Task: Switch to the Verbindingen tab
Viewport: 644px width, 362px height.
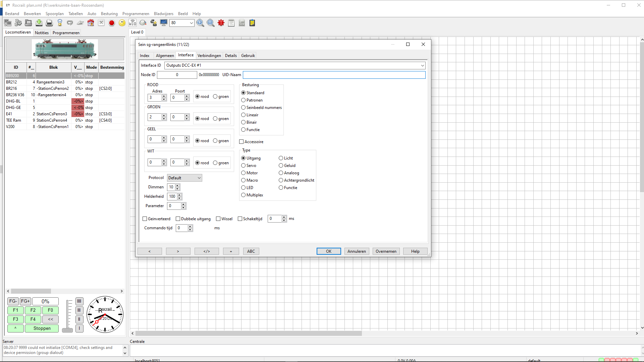Action: pyautogui.click(x=209, y=56)
